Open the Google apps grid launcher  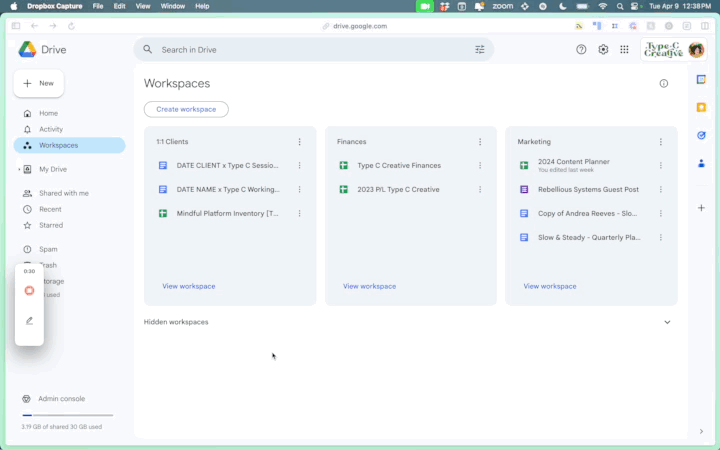(624, 49)
